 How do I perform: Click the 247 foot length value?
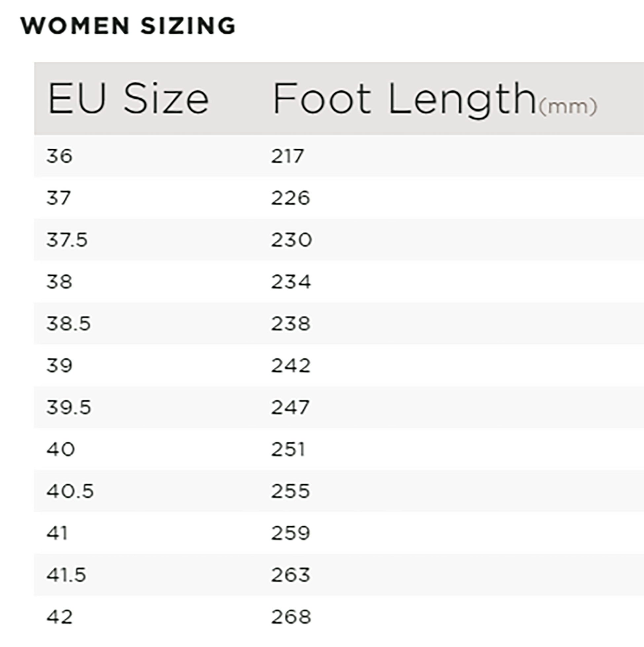[290, 408]
